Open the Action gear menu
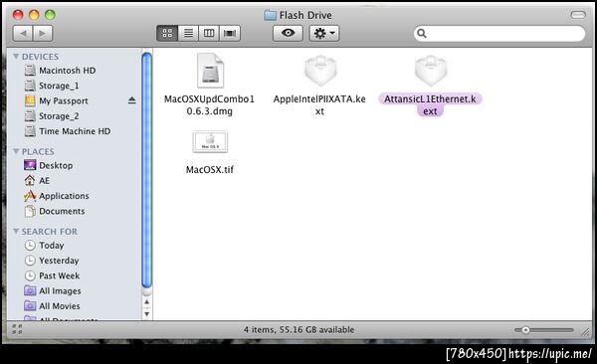This screenshot has width=597, height=364. click(x=324, y=34)
